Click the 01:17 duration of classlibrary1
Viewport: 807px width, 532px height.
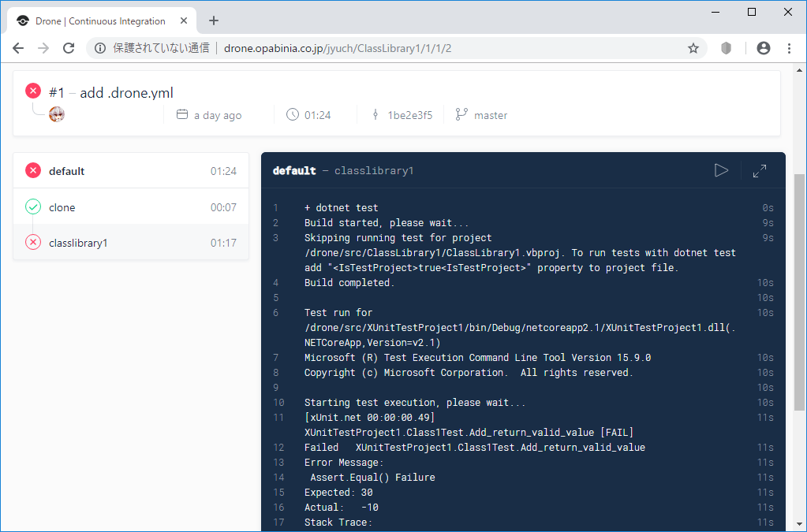point(223,243)
